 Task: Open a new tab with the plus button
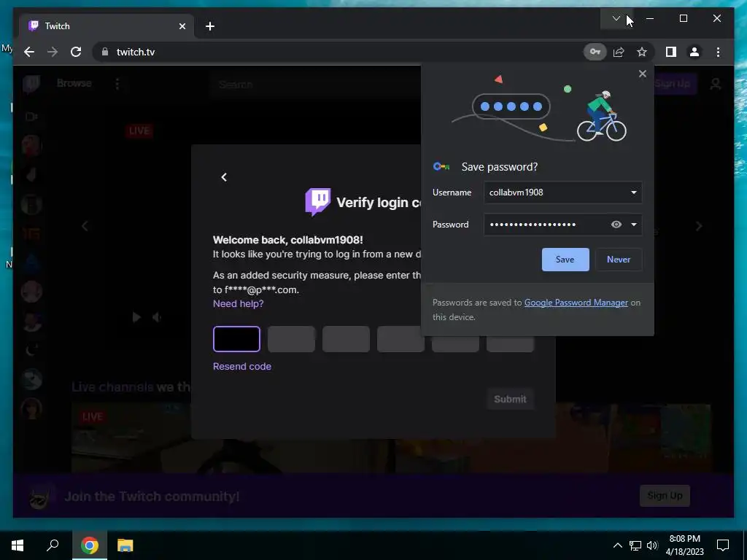tap(210, 26)
